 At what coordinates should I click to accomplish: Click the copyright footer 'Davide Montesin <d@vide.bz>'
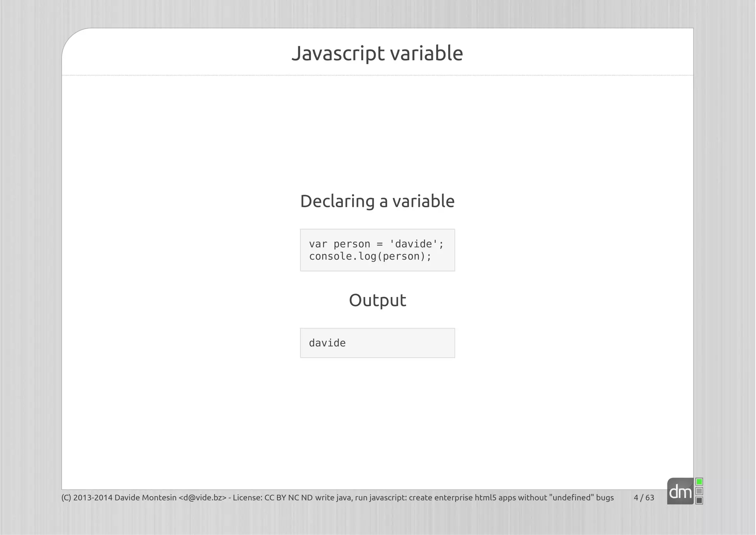(x=170, y=498)
